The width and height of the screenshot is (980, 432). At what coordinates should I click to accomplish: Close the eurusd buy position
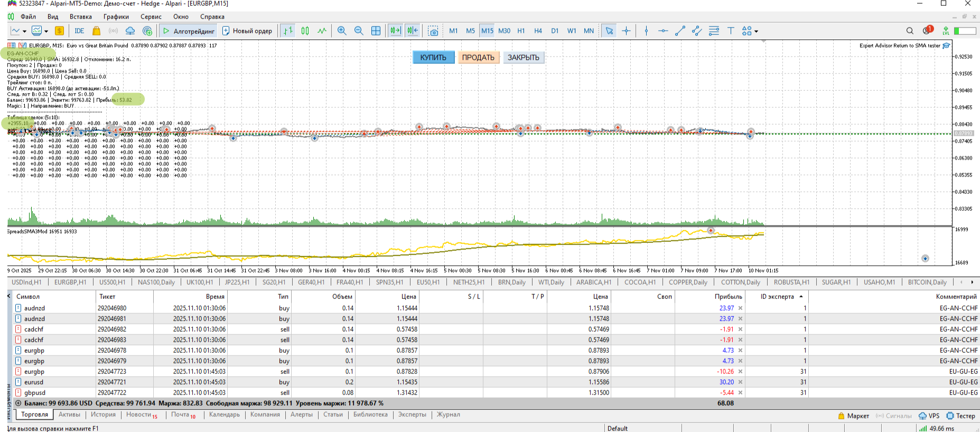(x=740, y=382)
